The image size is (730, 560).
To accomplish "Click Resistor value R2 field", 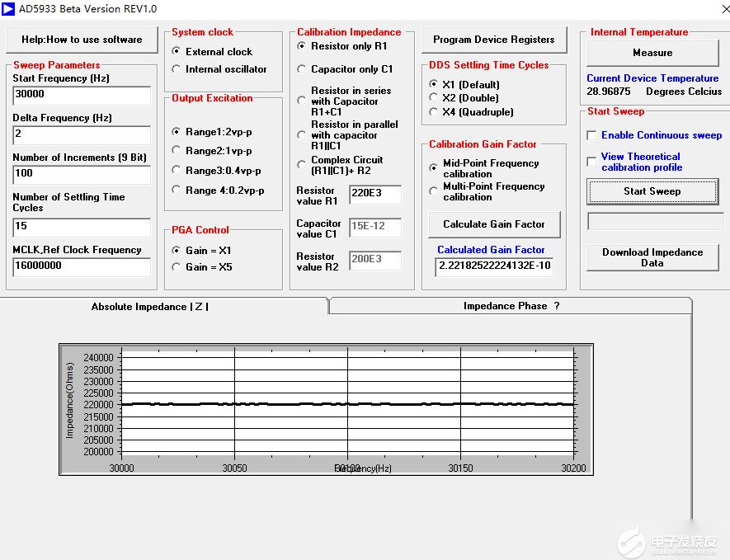I will tap(375, 261).
